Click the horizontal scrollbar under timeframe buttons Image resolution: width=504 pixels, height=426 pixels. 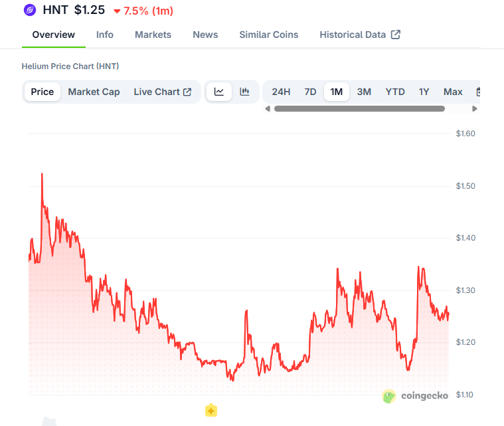(359, 108)
